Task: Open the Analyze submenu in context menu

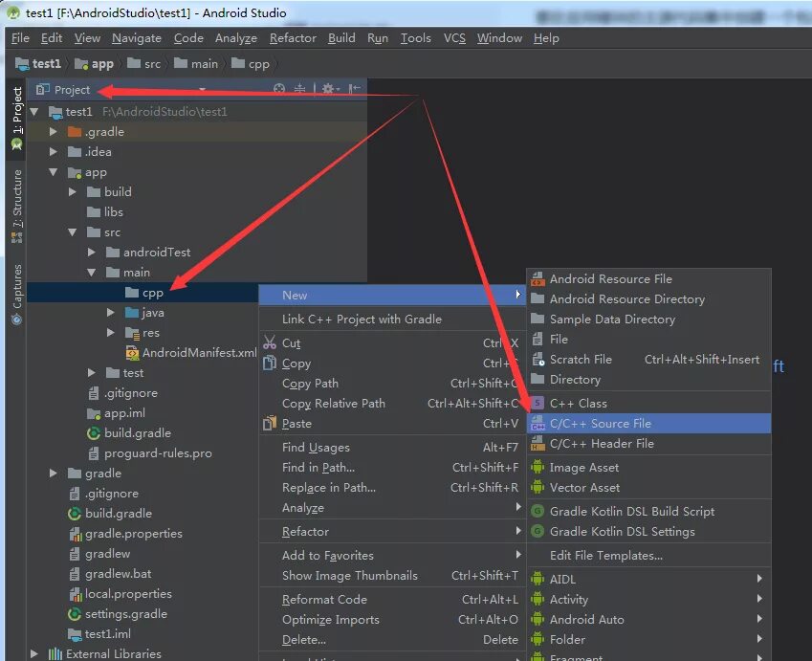Action: (392, 508)
